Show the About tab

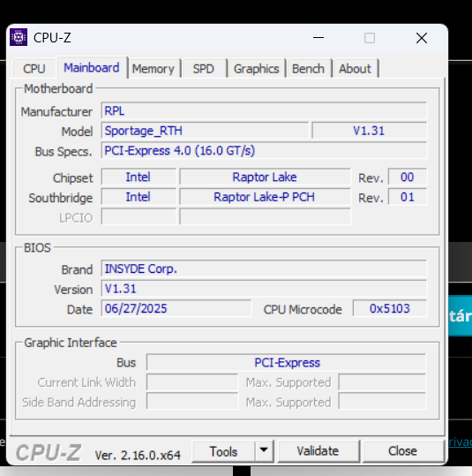pos(355,69)
